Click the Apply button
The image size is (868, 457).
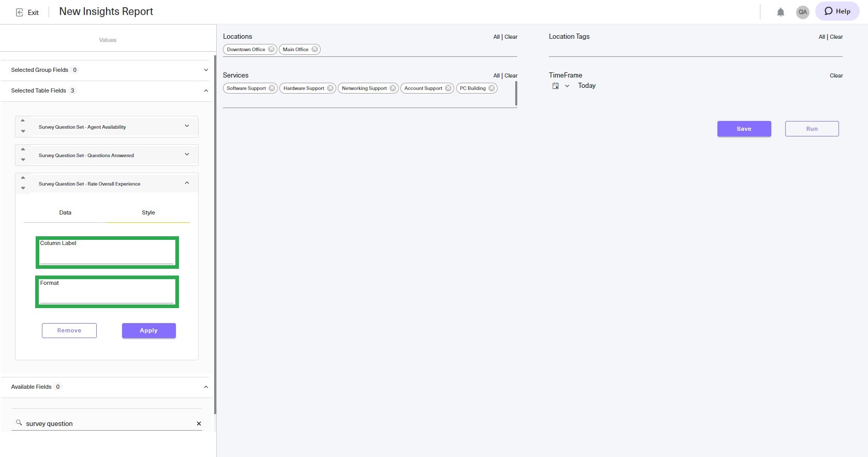click(x=149, y=330)
